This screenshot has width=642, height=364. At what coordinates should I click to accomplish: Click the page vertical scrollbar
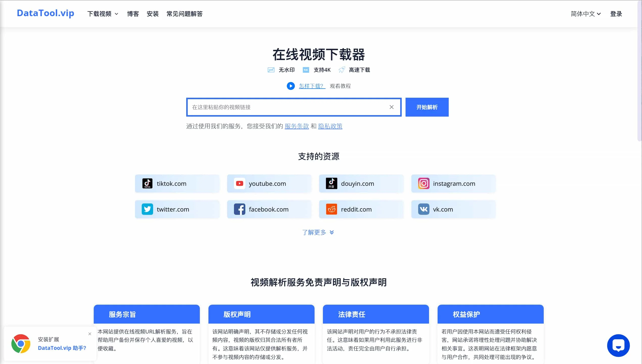[x=639, y=71]
